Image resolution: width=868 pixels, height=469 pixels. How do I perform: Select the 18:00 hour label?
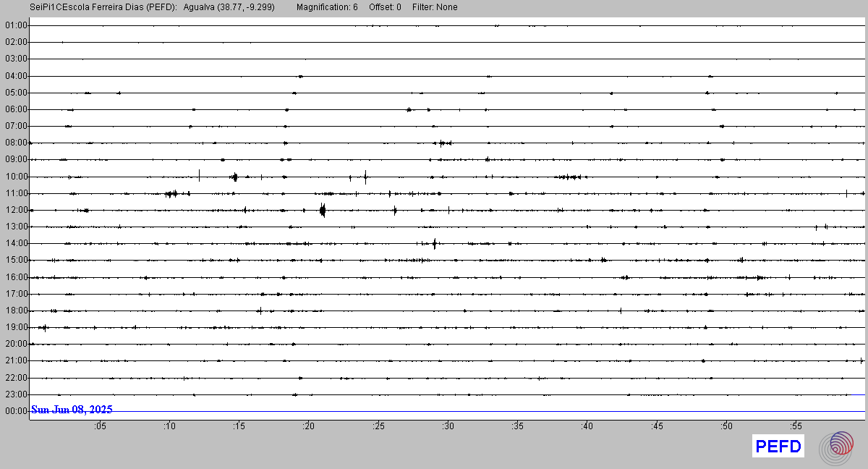pos(16,310)
